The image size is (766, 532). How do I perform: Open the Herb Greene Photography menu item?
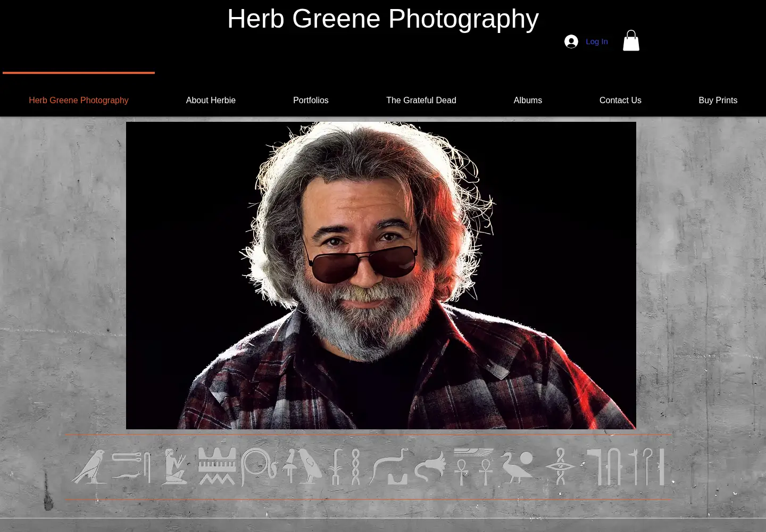click(79, 100)
